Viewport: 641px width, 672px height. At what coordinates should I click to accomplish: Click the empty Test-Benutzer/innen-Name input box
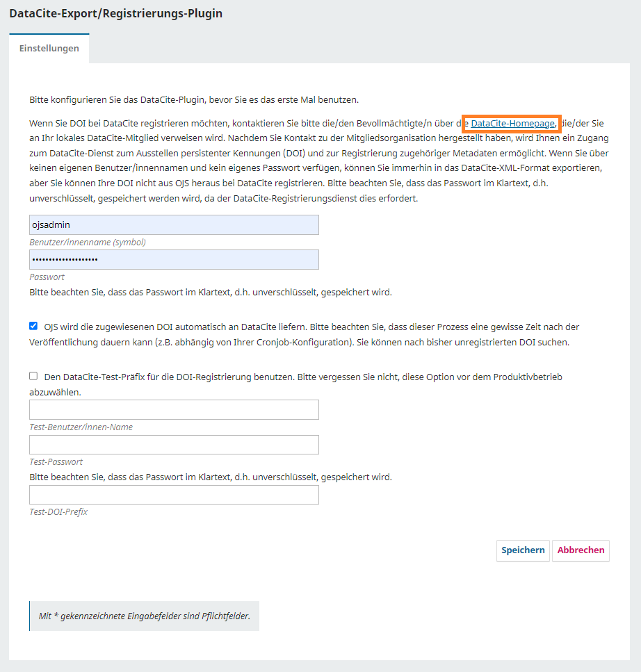click(x=174, y=410)
